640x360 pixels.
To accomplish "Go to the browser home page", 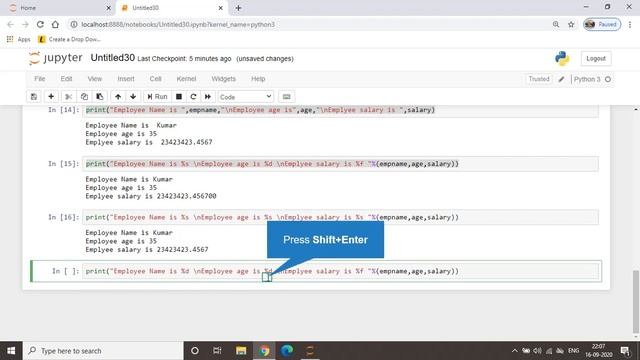I will click(x=55, y=24).
